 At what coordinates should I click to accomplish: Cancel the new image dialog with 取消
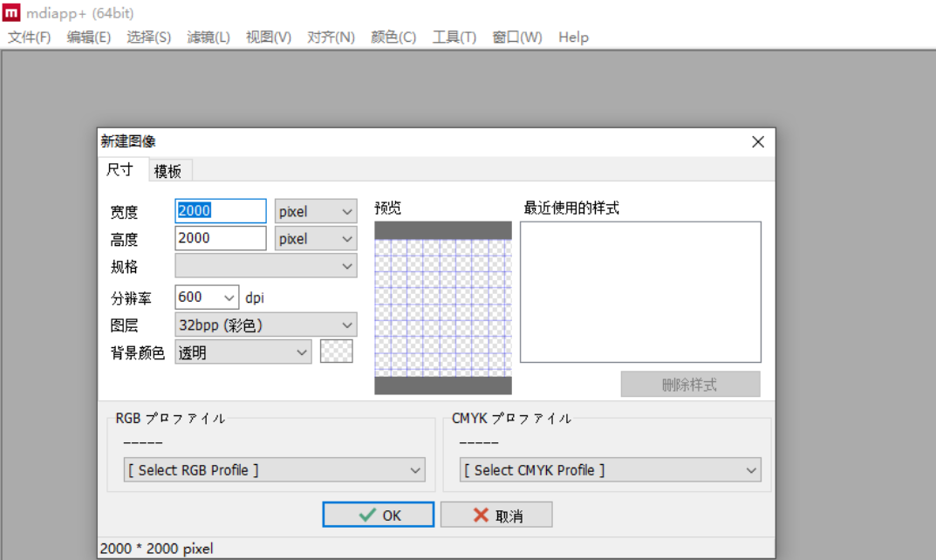pyautogui.click(x=495, y=514)
